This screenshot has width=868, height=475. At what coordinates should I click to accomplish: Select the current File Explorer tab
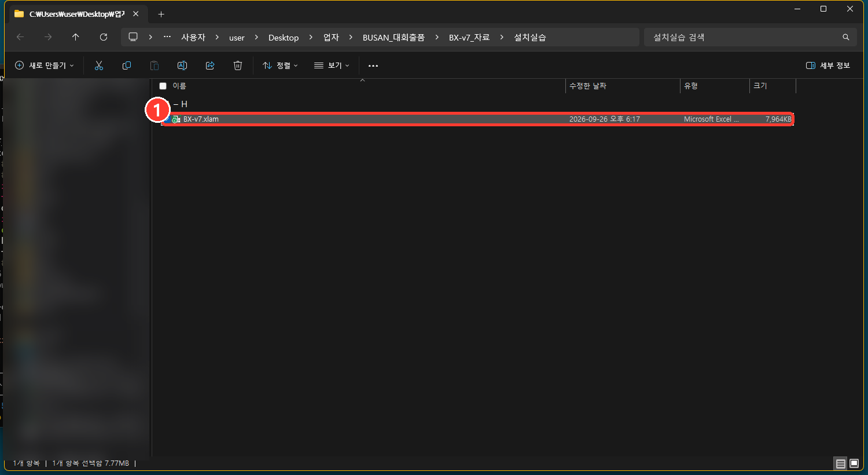76,14
